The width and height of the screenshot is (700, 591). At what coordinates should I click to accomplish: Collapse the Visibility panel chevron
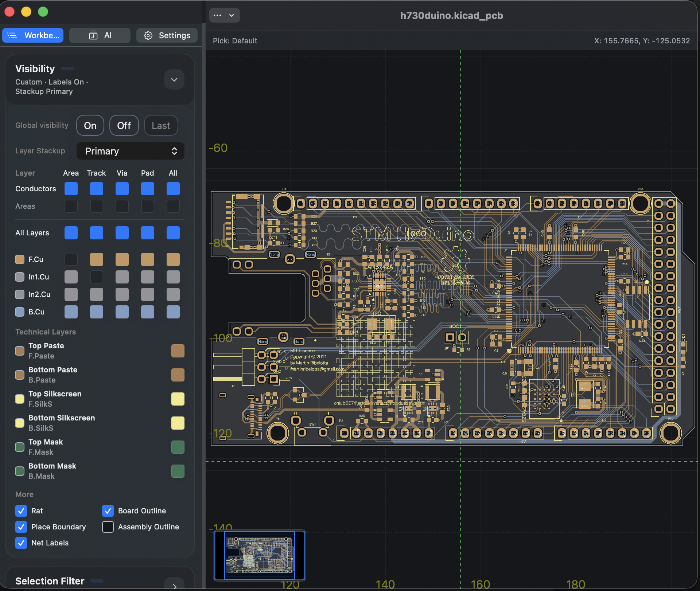point(174,79)
